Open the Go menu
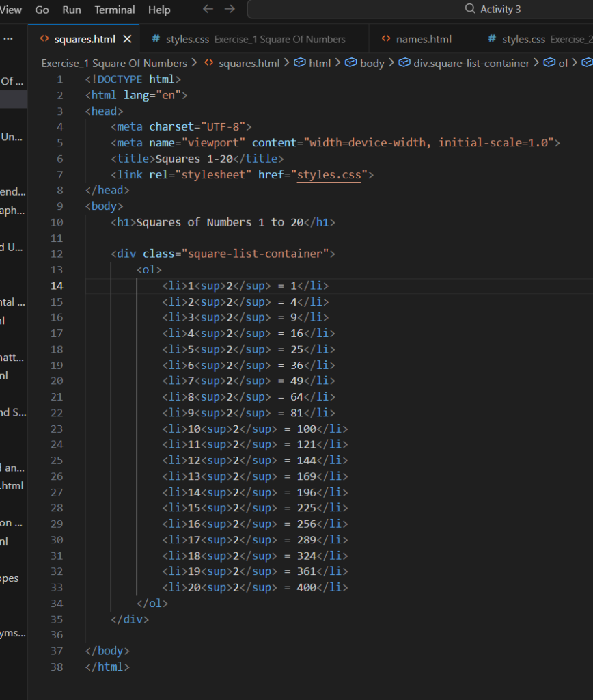This screenshot has width=593, height=700. click(42, 10)
